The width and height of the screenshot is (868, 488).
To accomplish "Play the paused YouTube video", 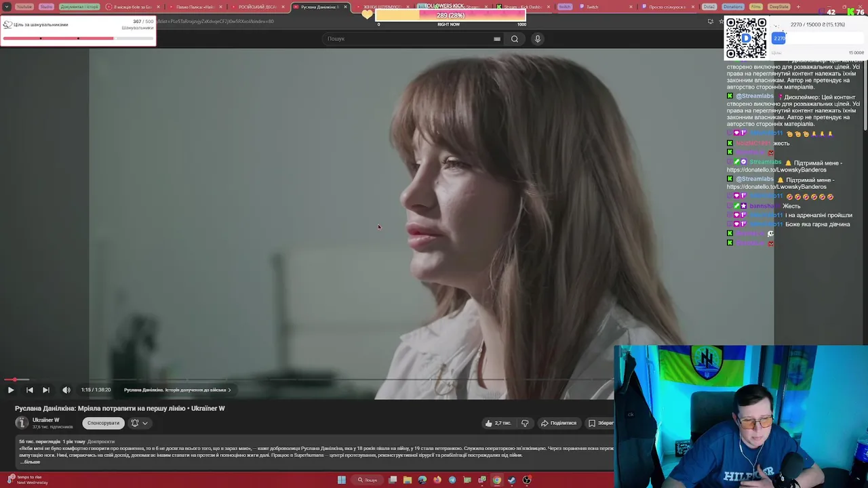I will 11,390.
